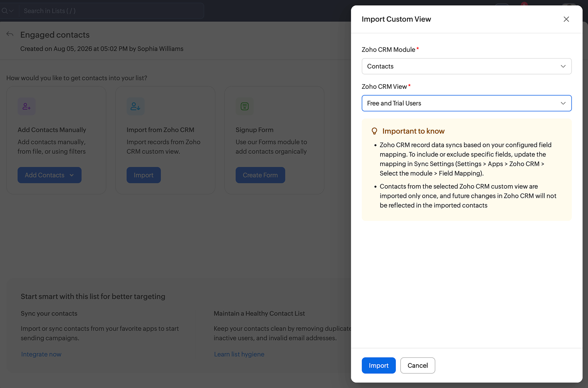Viewport: 588px width, 388px height.
Task: Cancel the Import Custom View dialog
Action: click(418, 365)
